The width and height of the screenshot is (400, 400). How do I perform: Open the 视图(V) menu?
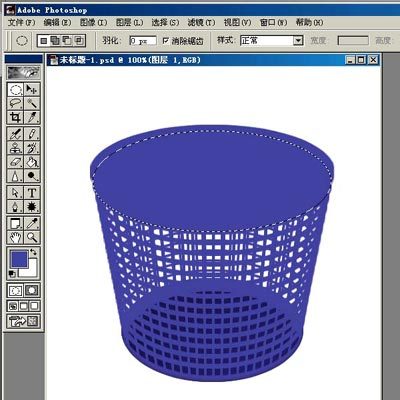237,23
